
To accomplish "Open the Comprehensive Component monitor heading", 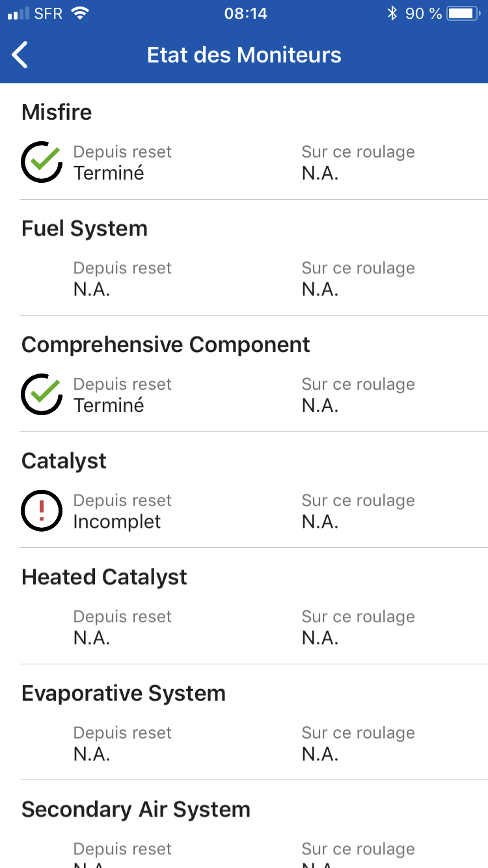I will 166,345.
